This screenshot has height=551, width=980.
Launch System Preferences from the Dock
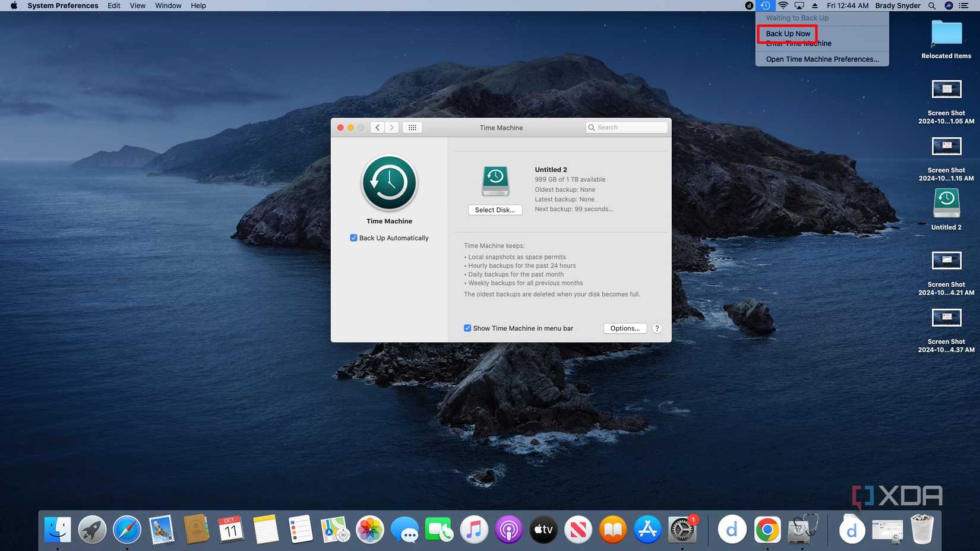tap(682, 529)
